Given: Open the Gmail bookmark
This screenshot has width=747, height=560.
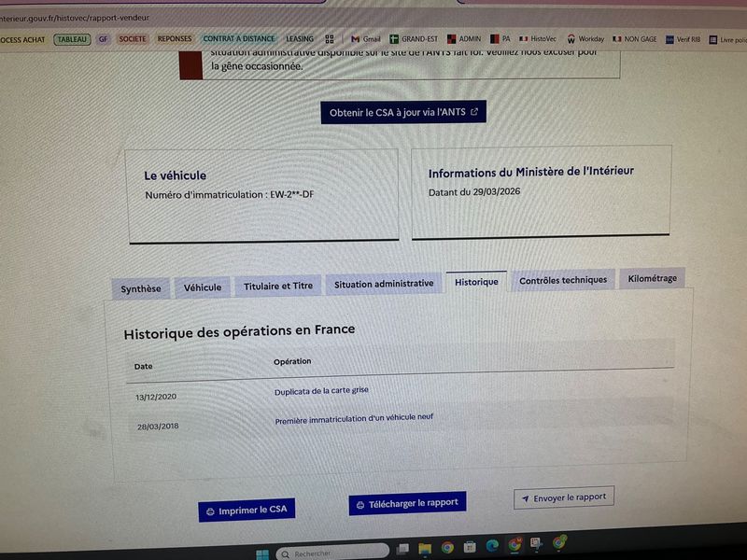Looking at the screenshot, I should pyautogui.click(x=365, y=39).
